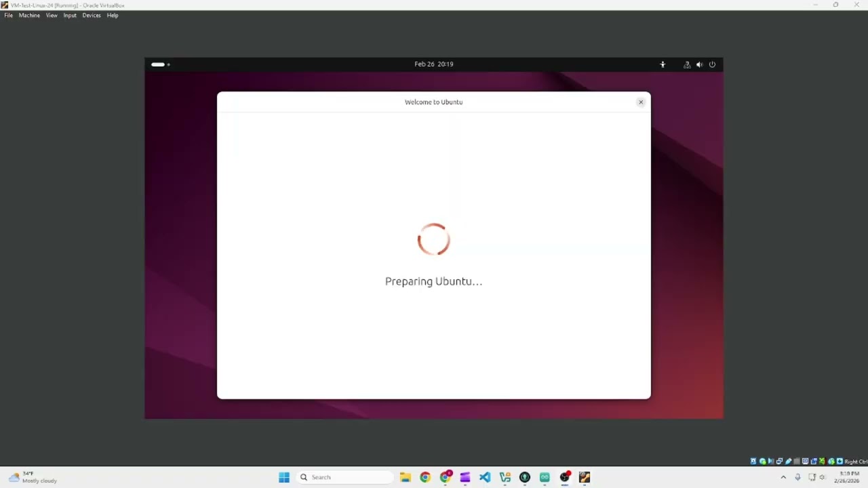Open the View menu
This screenshot has height=488, width=868.
52,15
